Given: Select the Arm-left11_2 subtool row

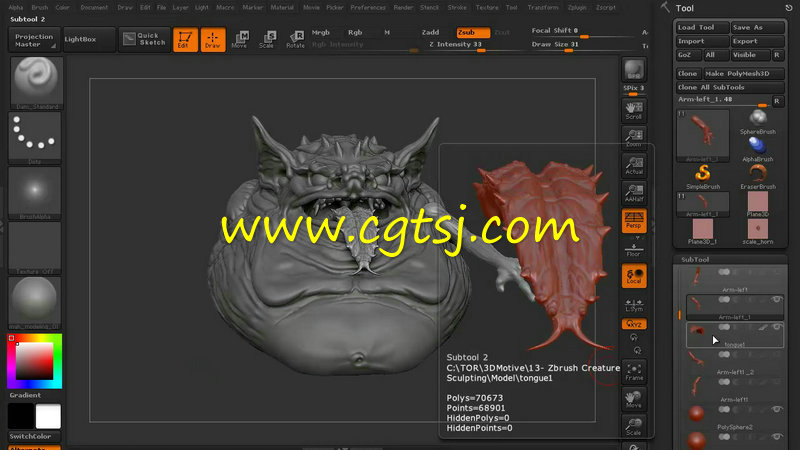Looking at the screenshot, I should point(735,362).
